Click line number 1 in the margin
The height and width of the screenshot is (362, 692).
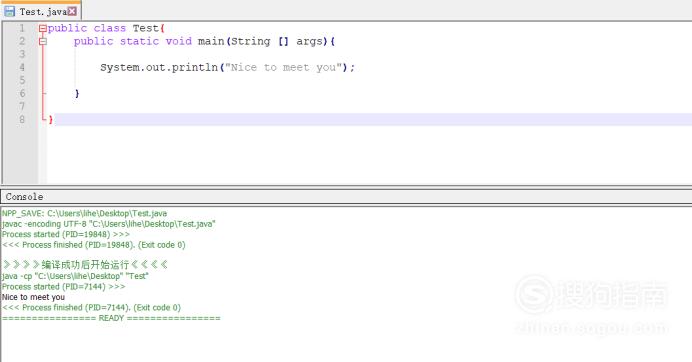22,28
